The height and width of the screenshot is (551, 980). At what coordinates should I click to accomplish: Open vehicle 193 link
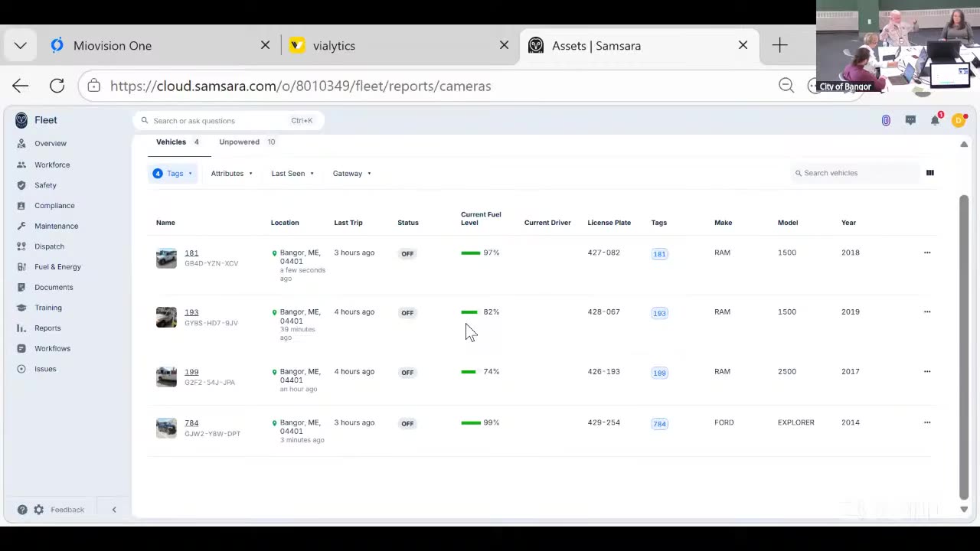coord(191,312)
